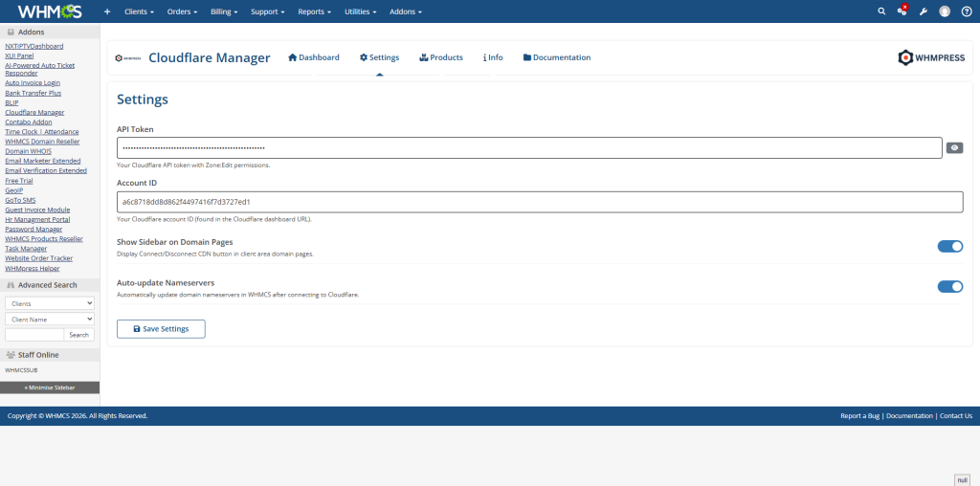
Task: Click small WHMpress logo beside Cloudflare Manager
Action: coord(127,57)
